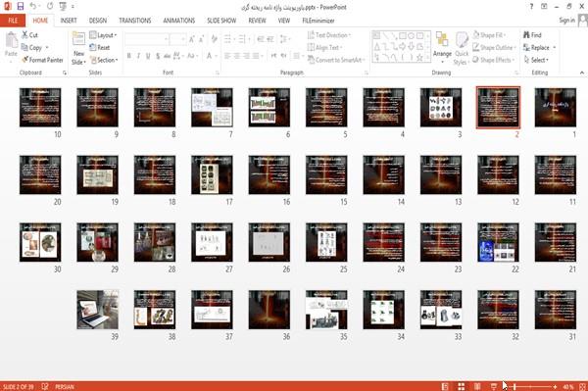This screenshot has height=391, width=588.
Task: Switch to Reading view in status bar
Action: click(477, 386)
